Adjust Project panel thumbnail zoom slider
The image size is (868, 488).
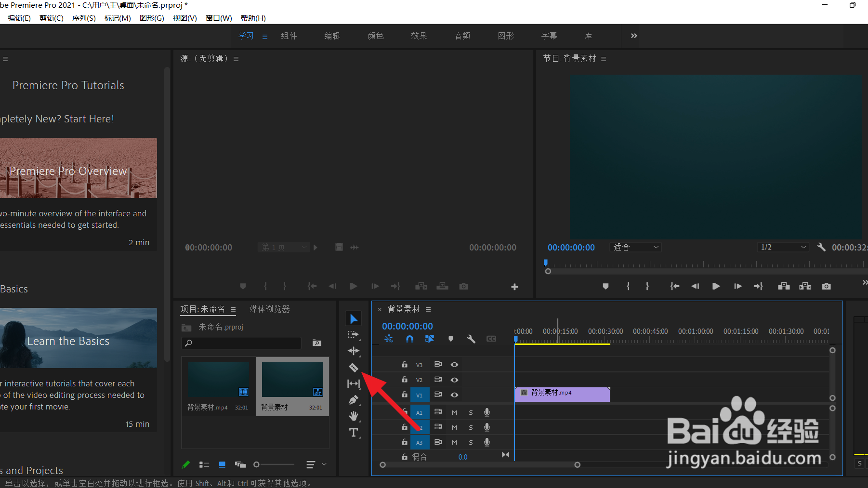[x=274, y=464]
